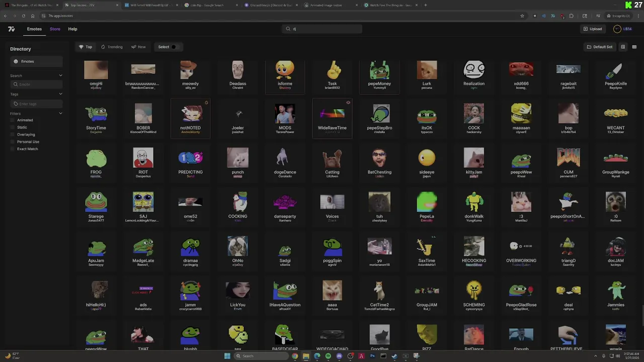Open the pepeMoney emote

point(379,74)
